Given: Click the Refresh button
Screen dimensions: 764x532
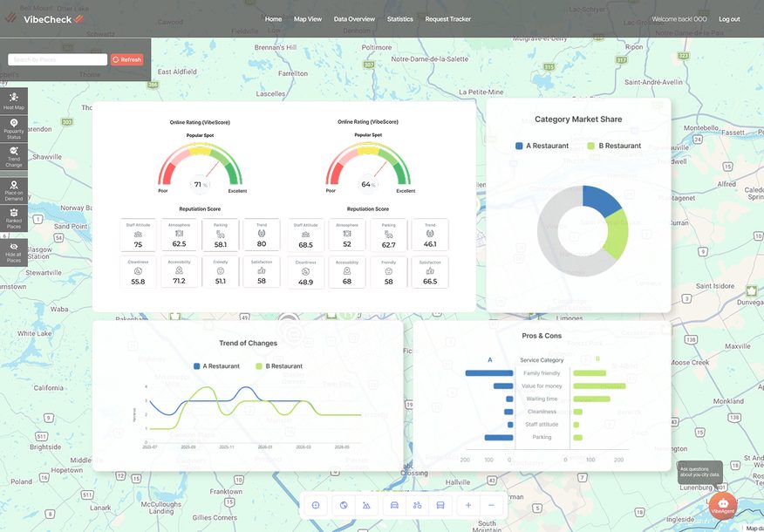Looking at the screenshot, I should 126,59.
